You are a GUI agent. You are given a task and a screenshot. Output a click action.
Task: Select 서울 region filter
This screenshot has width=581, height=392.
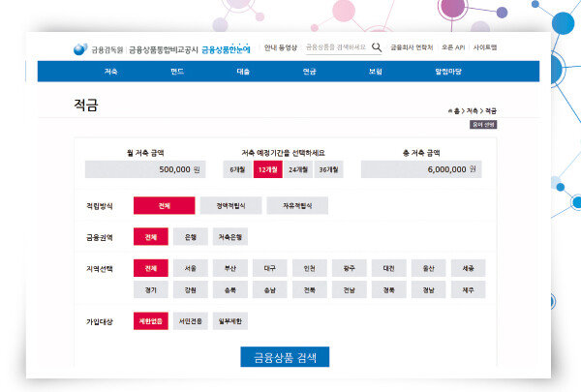(190, 268)
